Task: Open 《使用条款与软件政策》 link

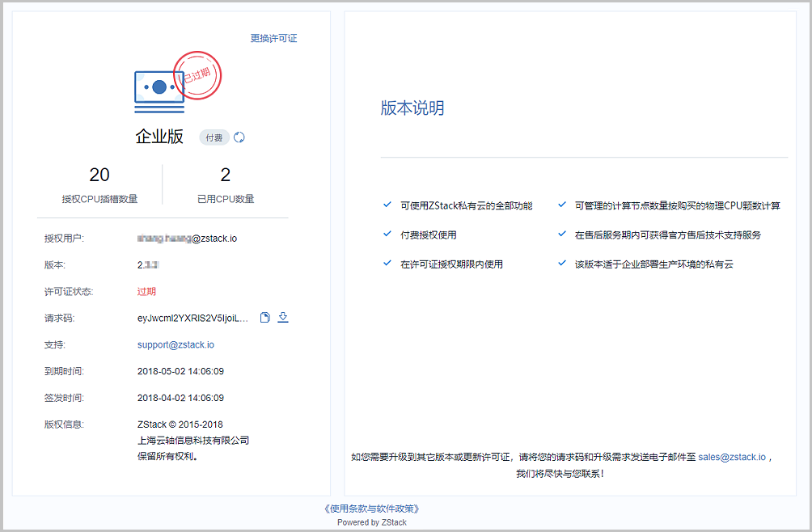Action: pyautogui.click(x=371, y=509)
